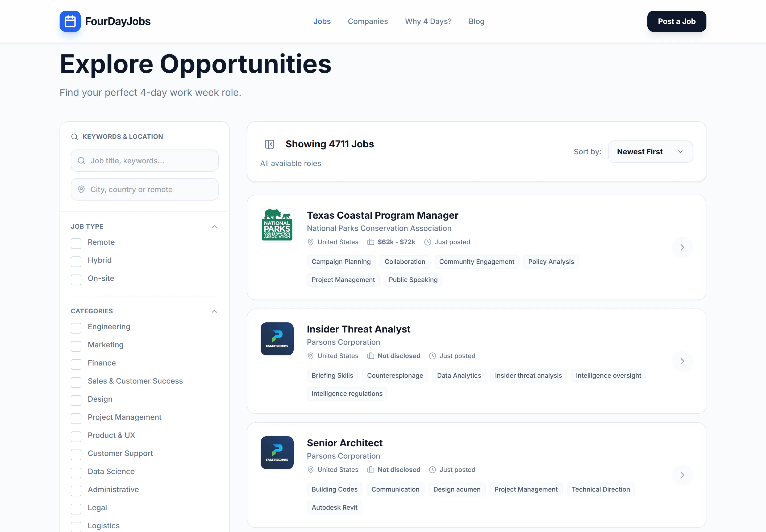Check the Marketing category
766x532 pixels.
pyautogui.click(x=76, y=346)
